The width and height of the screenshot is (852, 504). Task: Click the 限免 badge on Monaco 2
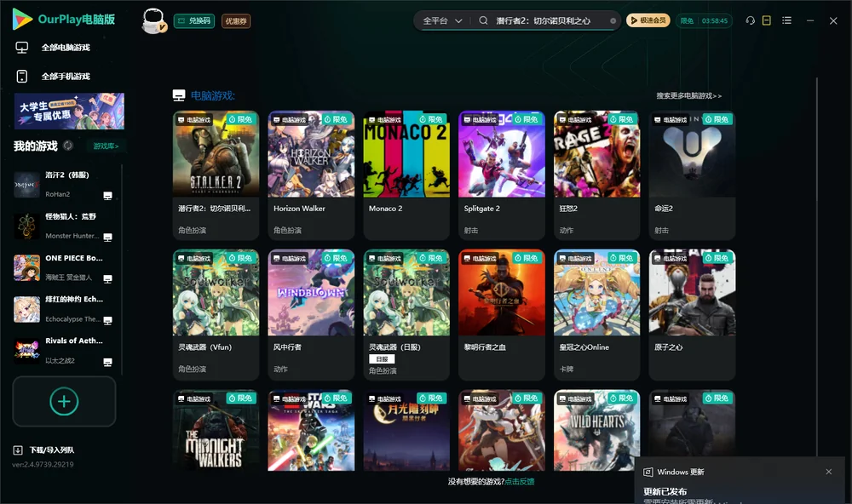[x=431, y=119]
